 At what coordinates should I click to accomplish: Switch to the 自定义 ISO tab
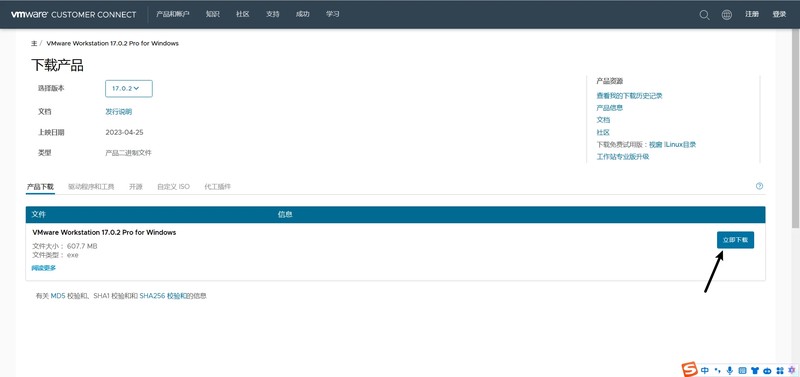coord(173,187)
